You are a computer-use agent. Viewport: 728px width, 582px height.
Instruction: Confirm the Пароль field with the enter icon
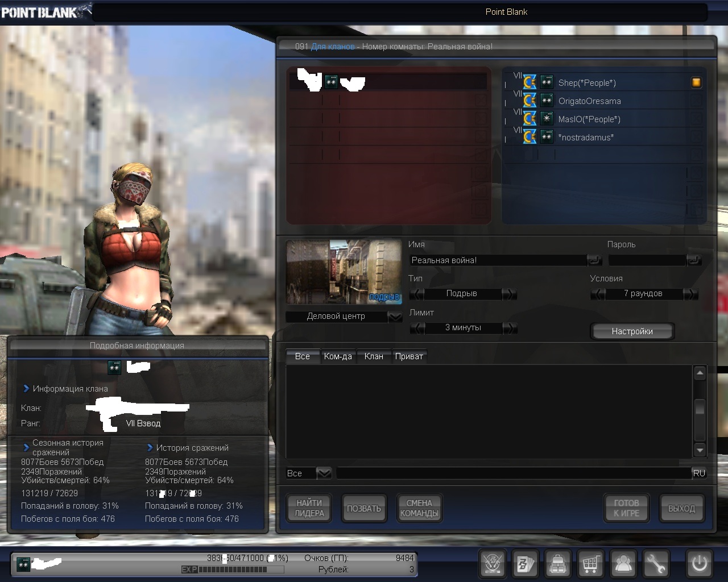[694, 260]
